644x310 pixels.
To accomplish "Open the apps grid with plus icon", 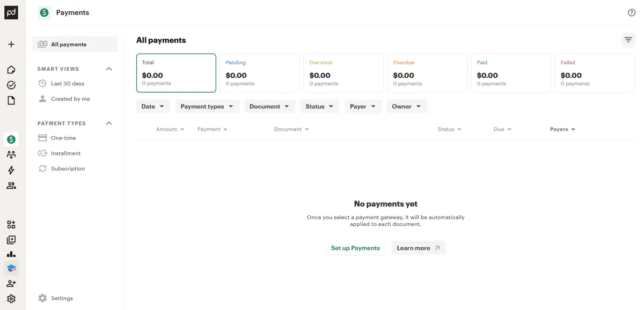I will [x=11, y=225].
